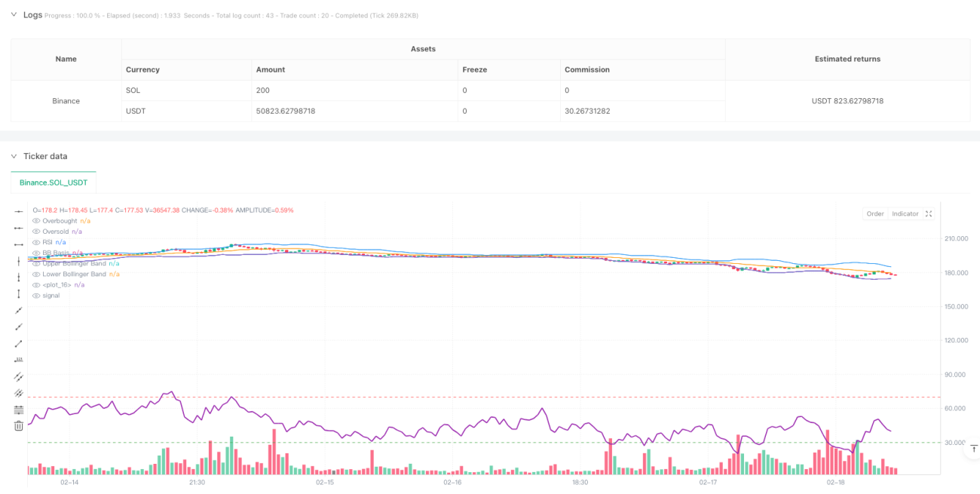Click the Estimated returns column header
The image size is (980, 494).
click(847, 59)
